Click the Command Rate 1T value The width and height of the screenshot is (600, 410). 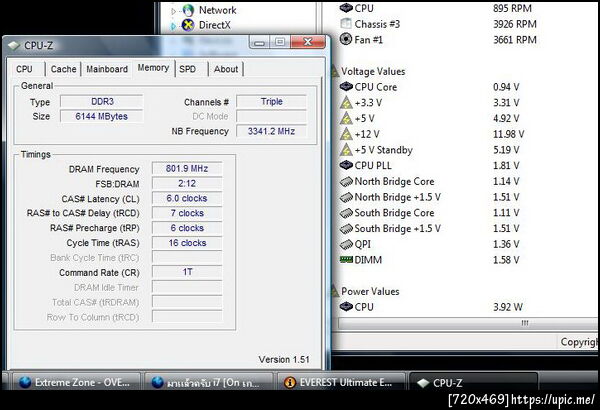(187, 272)
